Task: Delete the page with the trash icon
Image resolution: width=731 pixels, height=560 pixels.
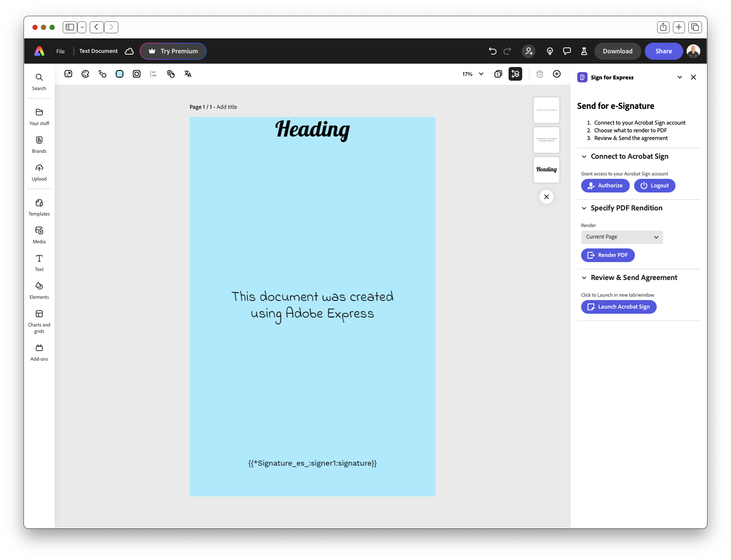Action: tap(540, 74)
